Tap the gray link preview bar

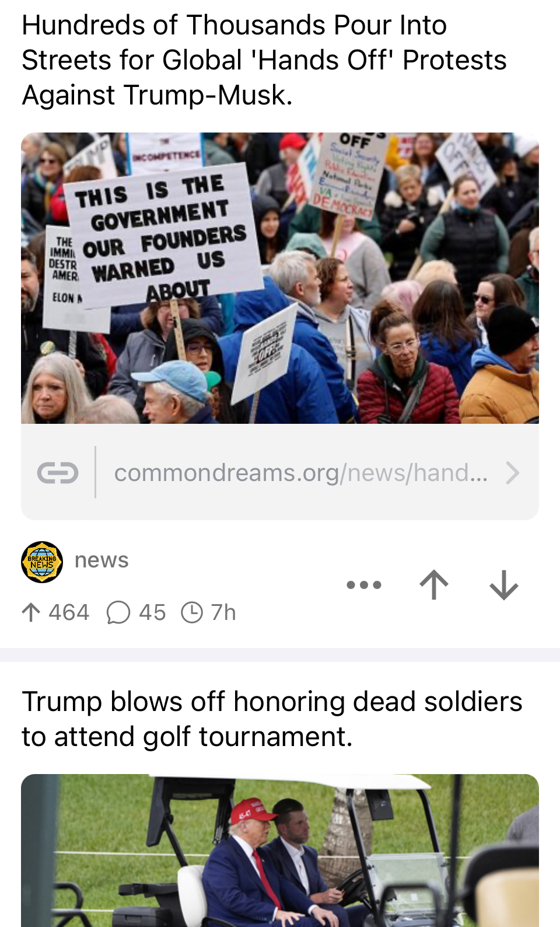[x=280, y=472]
